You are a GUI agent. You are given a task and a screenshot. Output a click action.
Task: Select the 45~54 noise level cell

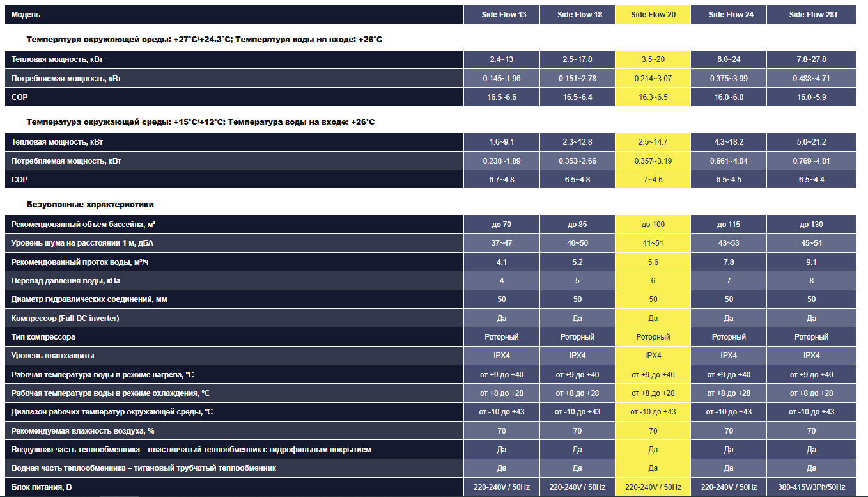coord(811,243)
